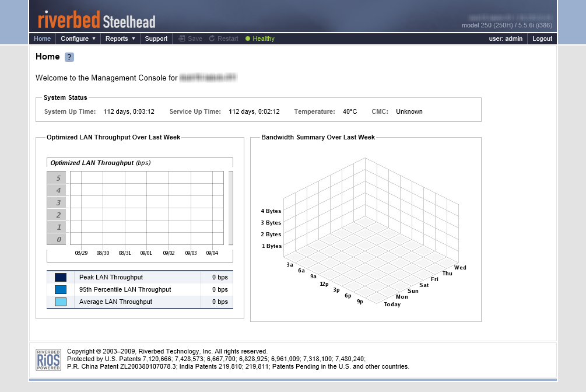
Task: Click the Optimized LAN Throughput (bps) chart title
Action: coord(100,163)
